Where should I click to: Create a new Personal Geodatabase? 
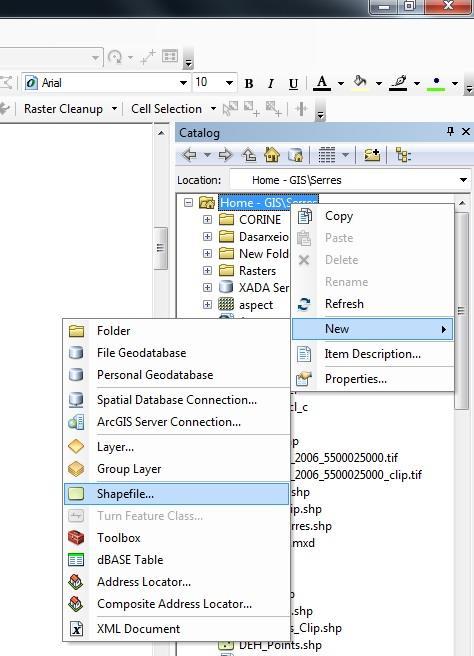coord(177,375)
